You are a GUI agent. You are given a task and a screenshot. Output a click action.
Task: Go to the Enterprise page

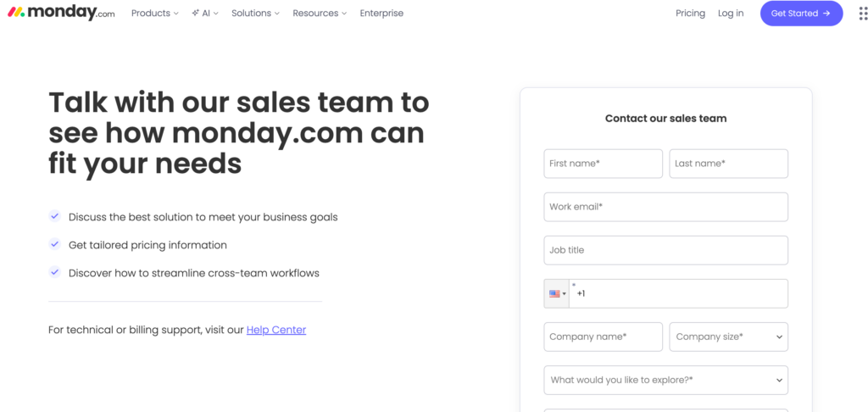pos(381,14)
